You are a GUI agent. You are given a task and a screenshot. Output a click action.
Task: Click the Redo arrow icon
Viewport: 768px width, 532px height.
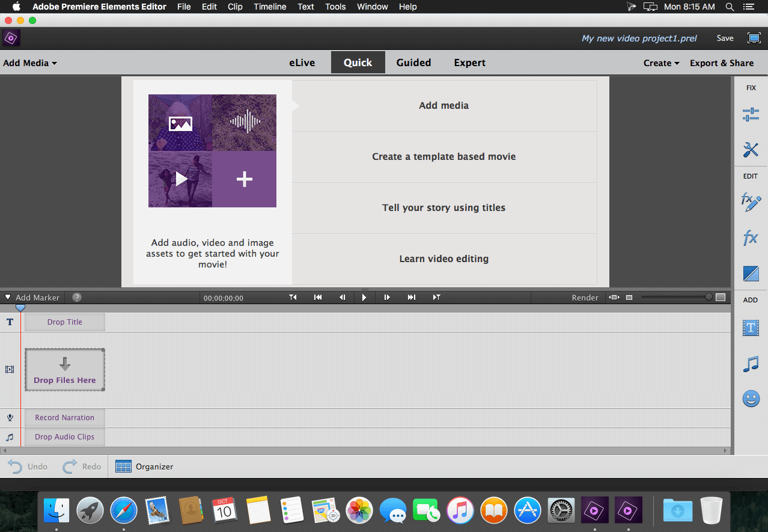70,466
